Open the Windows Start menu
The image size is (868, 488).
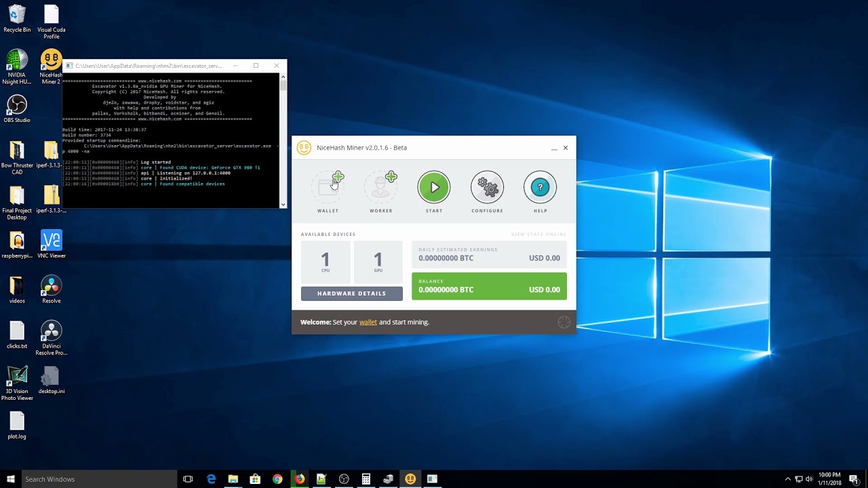coord(11,479)
